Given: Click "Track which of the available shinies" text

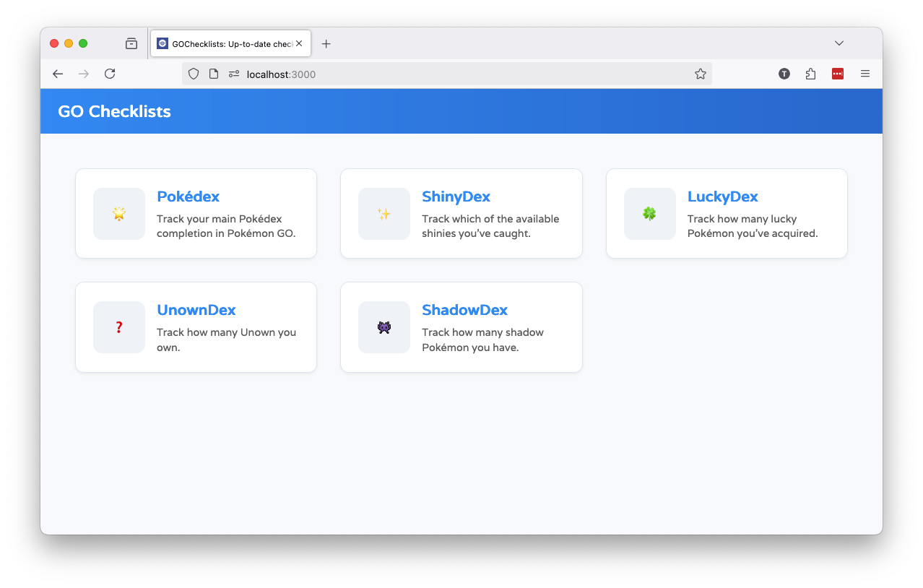Looking at the screenshot, I should point(490,226).
